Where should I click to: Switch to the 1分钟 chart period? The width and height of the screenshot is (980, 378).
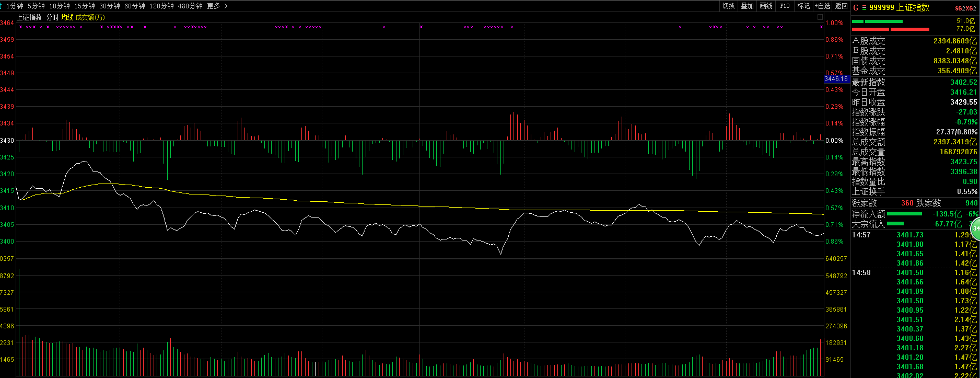tap(15, 6)
